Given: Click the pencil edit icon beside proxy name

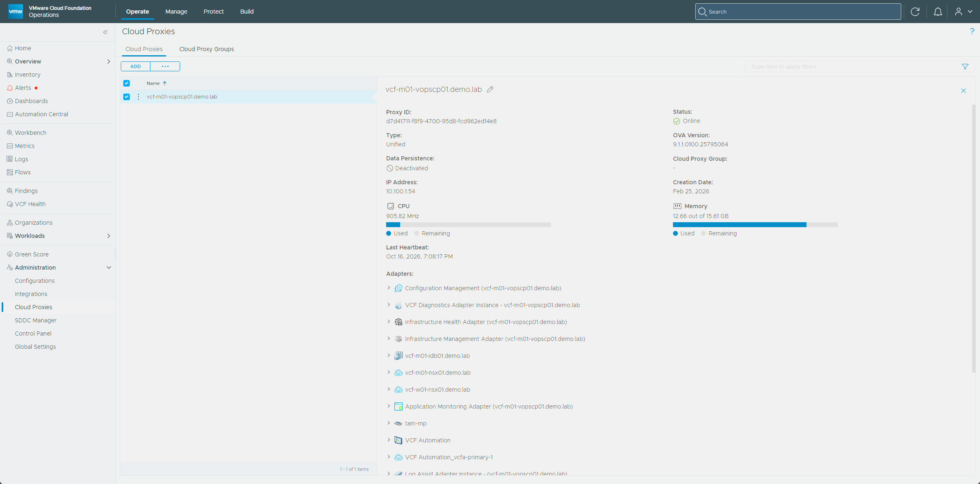Looking at the screenshot, I should click(490, 89).
